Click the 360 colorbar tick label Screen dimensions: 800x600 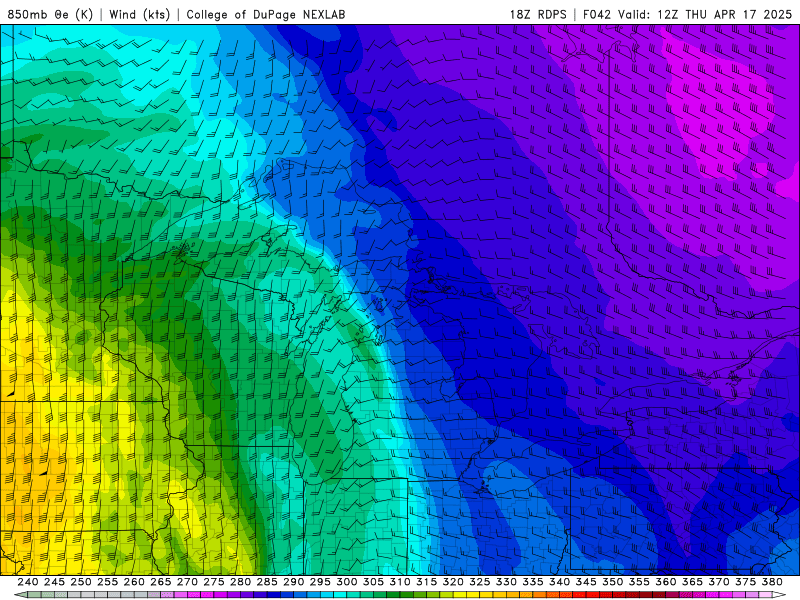click(x=665, y=582)
